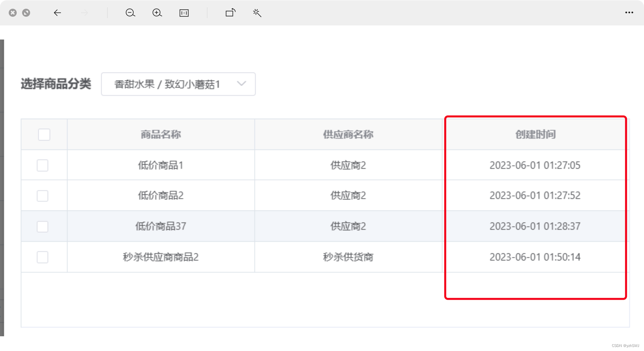
Task: Click the forward arrow navigation icon
Action: pyautogui.click(x=84, y=13)
